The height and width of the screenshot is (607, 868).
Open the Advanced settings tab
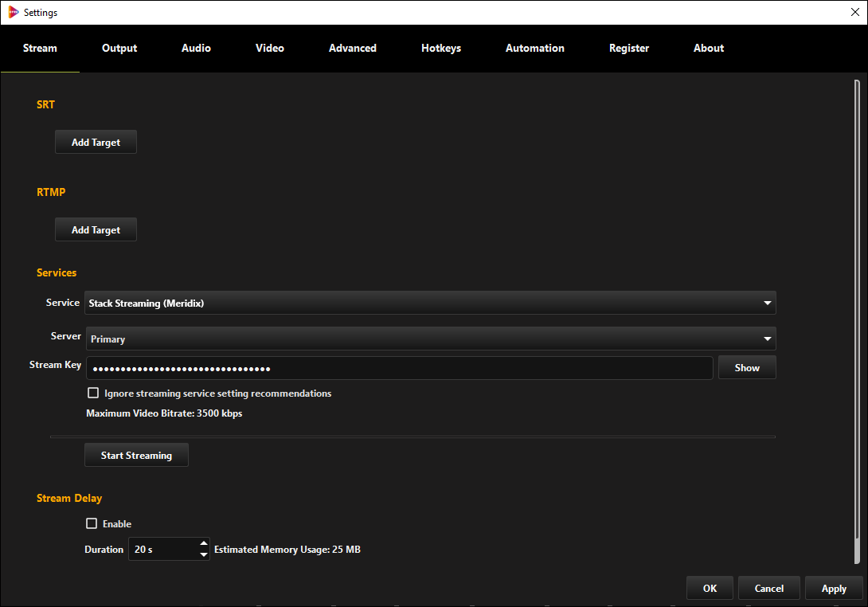pyautogui.click(x=353, y=48)
